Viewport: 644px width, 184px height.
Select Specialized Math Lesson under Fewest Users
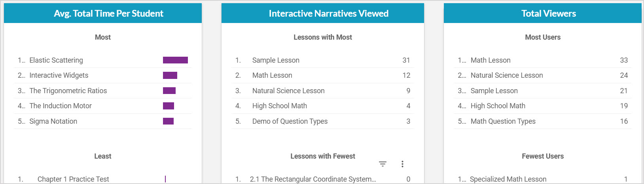(x=508, y=179)
